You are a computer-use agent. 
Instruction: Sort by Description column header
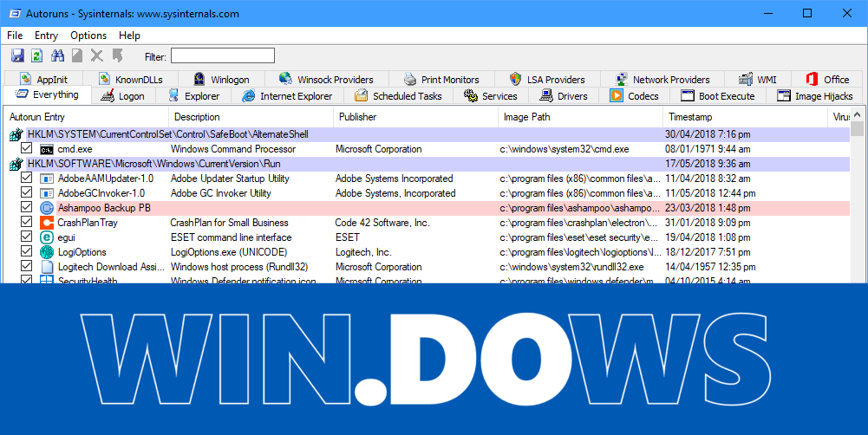pyautogui.click(x=251, y=117)
